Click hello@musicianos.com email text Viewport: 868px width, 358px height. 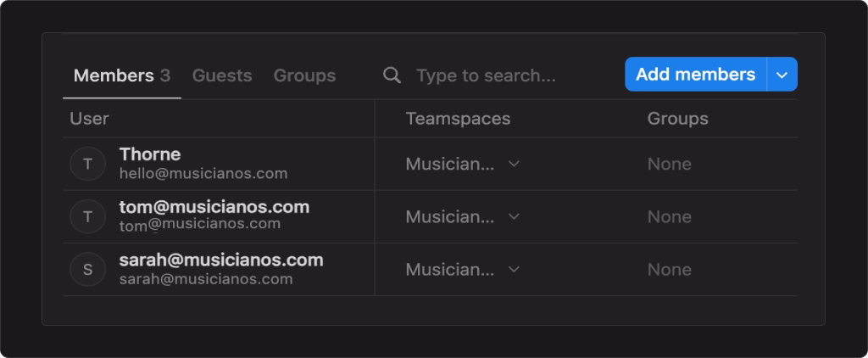coord(203,173)
